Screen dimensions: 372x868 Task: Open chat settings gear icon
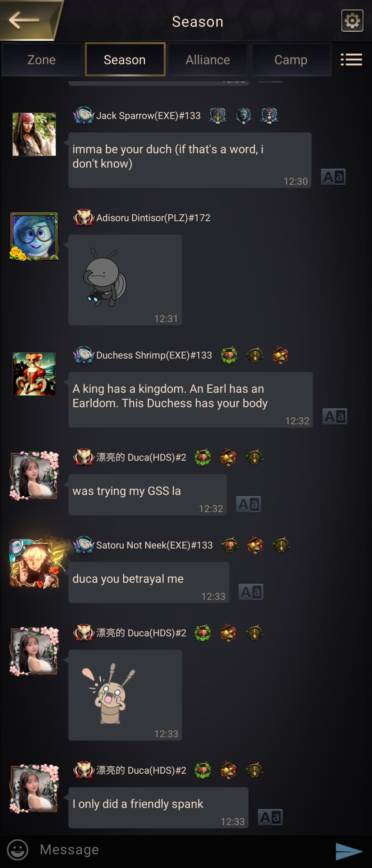click(352, 21)
